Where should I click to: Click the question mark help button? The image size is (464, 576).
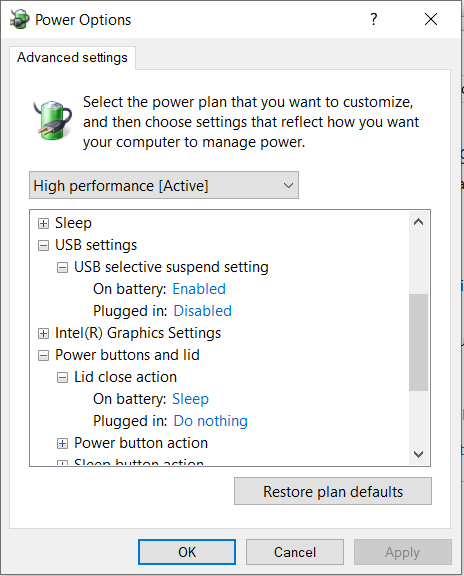coord(374,19)
